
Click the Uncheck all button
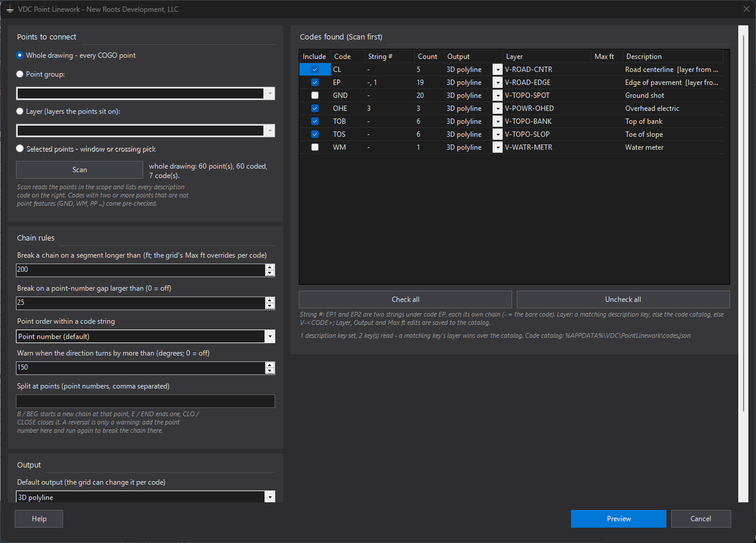[623, 300]
